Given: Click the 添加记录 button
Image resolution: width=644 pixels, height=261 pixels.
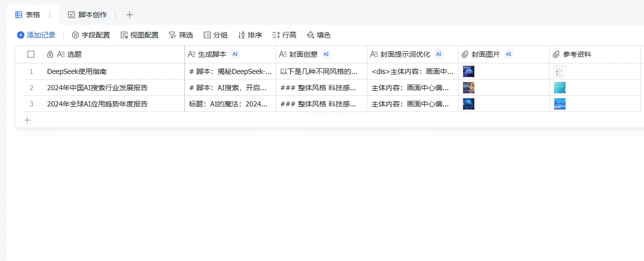Looking at the screenshot, I should (x=36, y=35).
